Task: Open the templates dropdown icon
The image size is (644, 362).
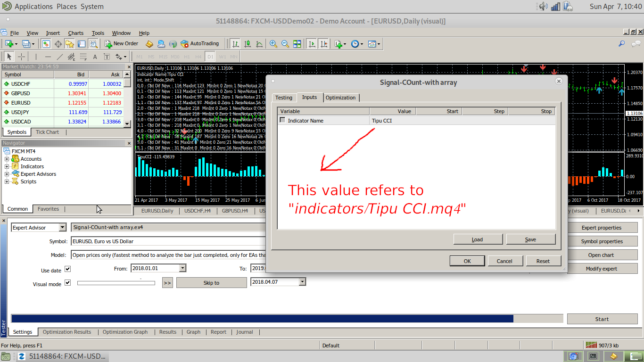Action: 374,44
